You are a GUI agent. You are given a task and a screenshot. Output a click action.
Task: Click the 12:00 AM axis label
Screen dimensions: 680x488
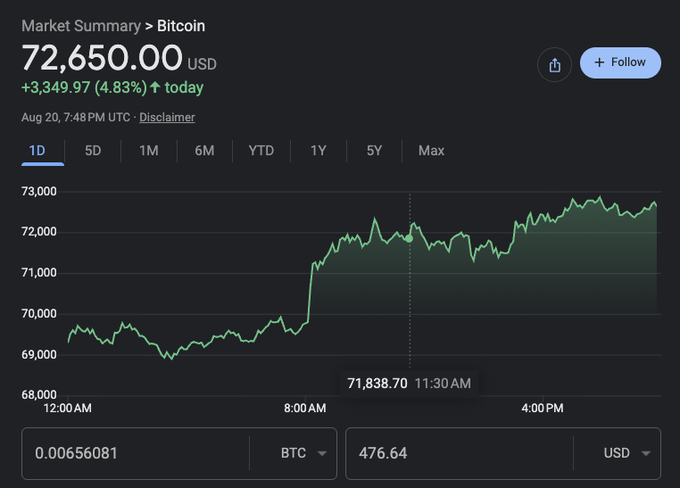pos(68,408)
